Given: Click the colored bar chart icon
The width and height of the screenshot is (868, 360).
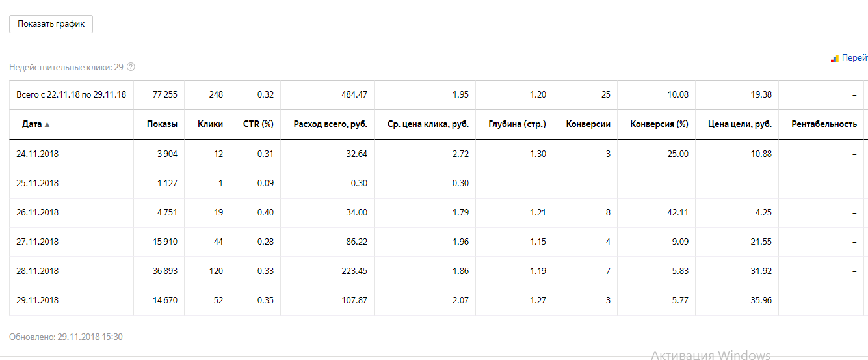Looking at the screenshot, I should [x=834, y=59].
